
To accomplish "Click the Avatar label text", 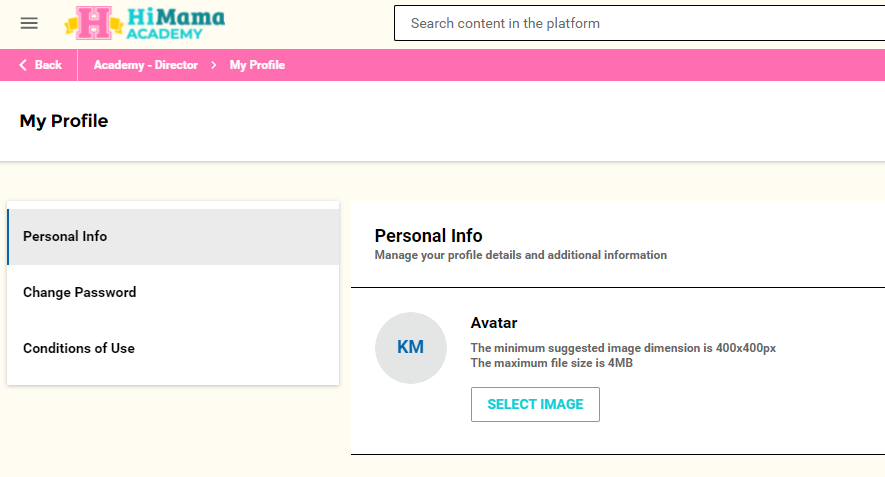I will click(x=494, y=323).
